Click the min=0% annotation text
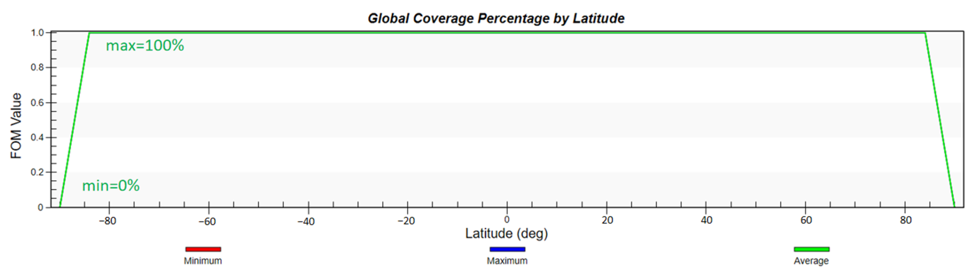Screen dimensions: 980x278 111,186
